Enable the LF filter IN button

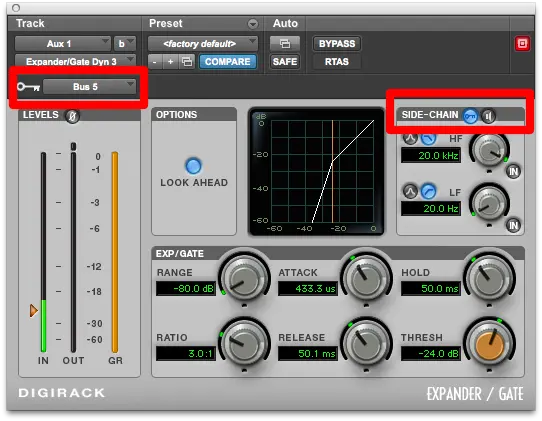(514, 225)
